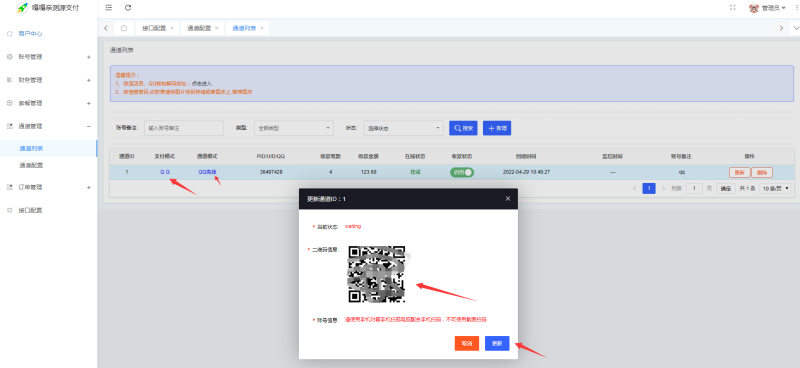Click the QR code image in dialog
The height and width of the screenshot is (368, 800).
(x=377, y=274)
